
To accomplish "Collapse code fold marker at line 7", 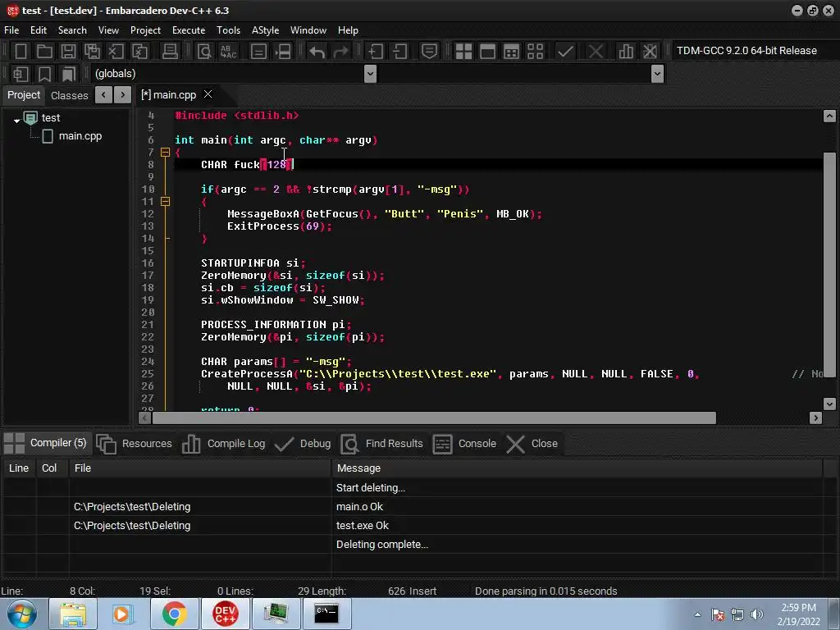I will (165, 153).
